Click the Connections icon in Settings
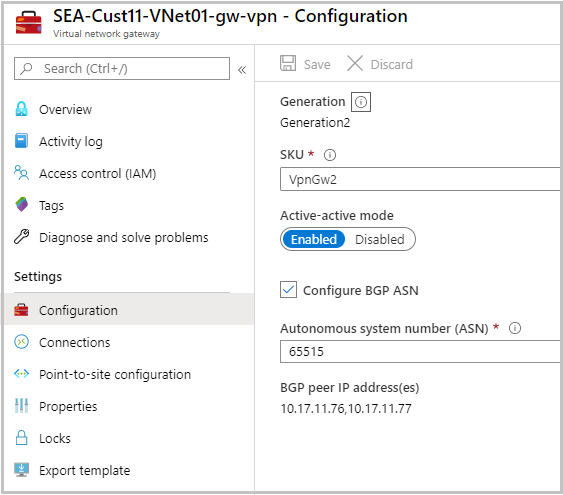 [x=22, y=342]
